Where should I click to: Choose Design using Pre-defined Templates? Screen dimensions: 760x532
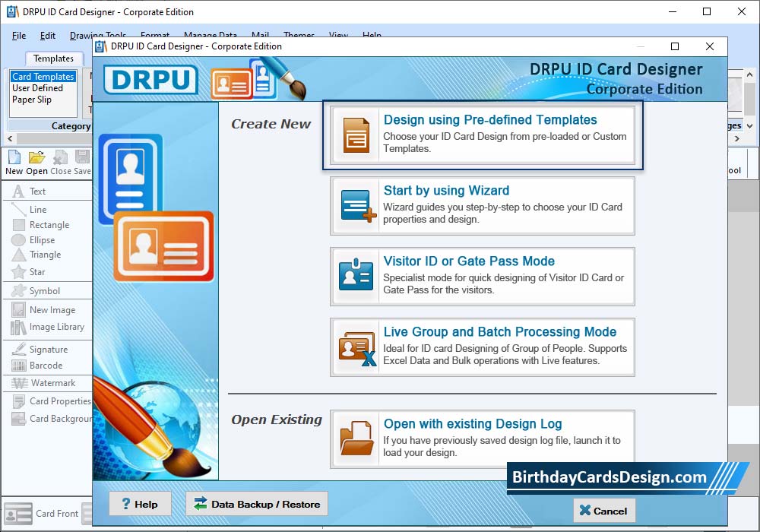click(x=483, y=135)
